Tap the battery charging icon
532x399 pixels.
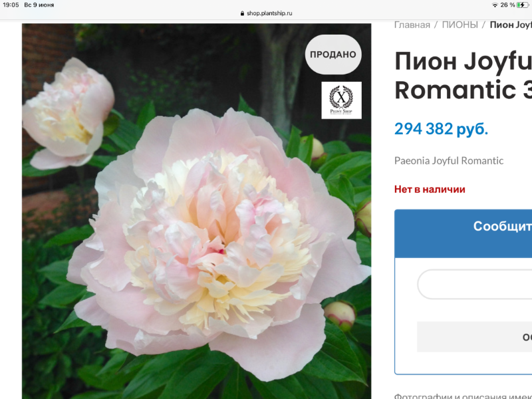[523, 5]
